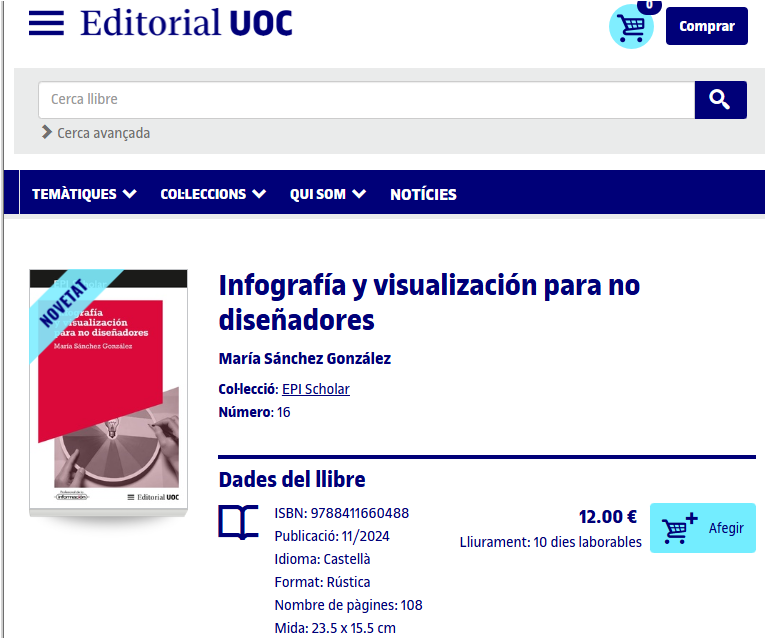Open the TEMÀTIQUES dropdown menu
Viewport: 766px width, 639px height.
[84, 194]
